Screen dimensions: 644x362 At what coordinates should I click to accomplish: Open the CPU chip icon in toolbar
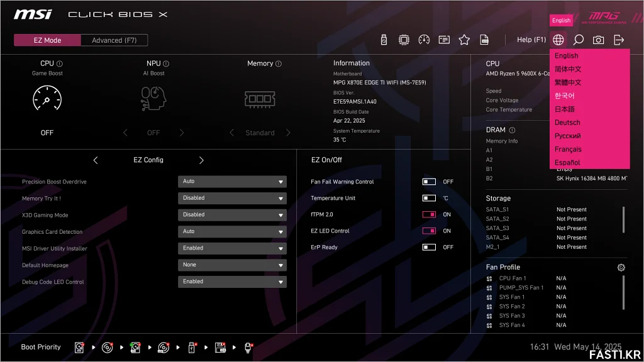click(404, 40)
